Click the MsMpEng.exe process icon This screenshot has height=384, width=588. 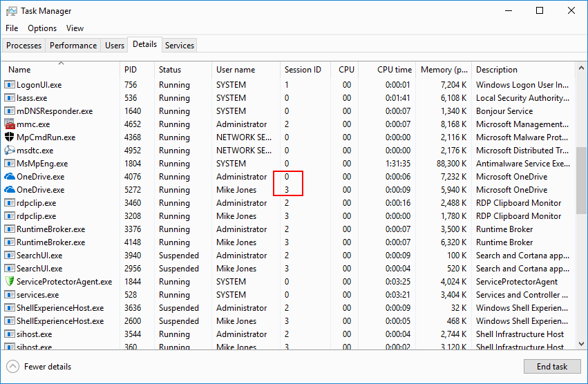10,164
